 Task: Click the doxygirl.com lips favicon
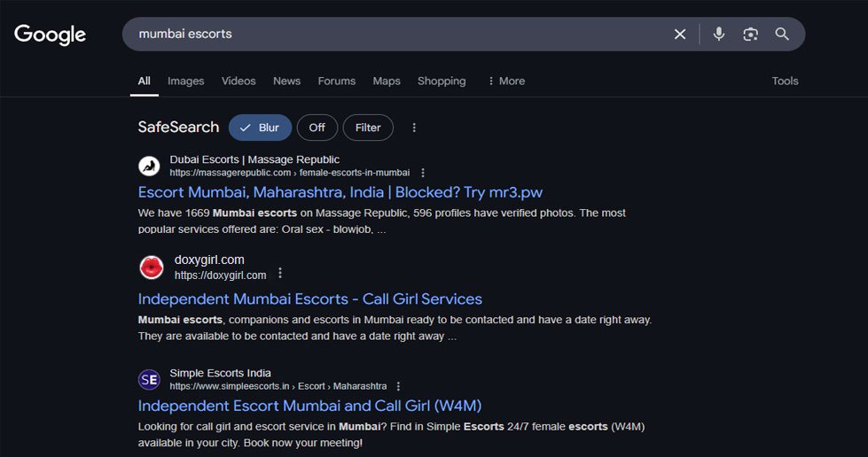151,267
